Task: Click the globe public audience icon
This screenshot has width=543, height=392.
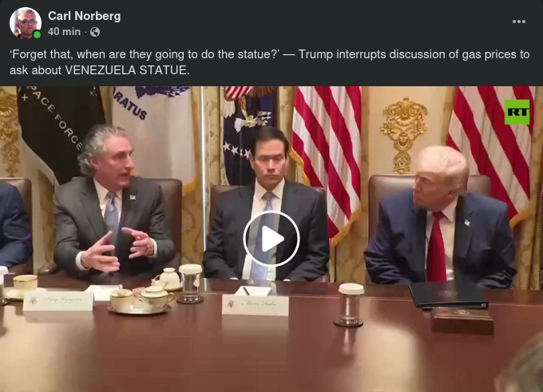Action: tap(95, 32)
